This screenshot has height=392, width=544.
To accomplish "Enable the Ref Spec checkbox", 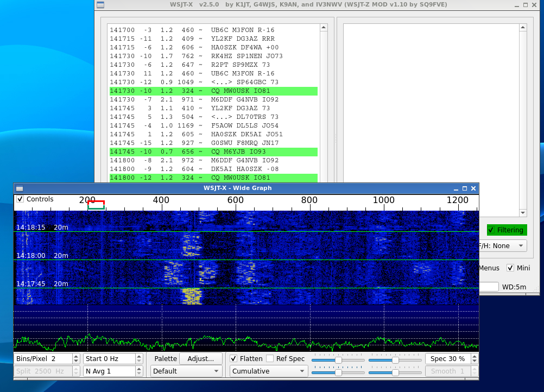I will [x=270, y=359].
